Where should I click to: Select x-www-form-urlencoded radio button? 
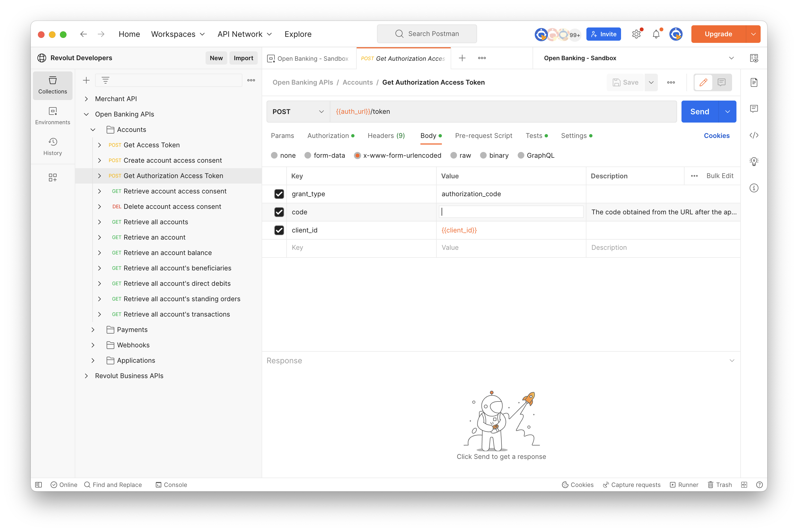[358, 155]
